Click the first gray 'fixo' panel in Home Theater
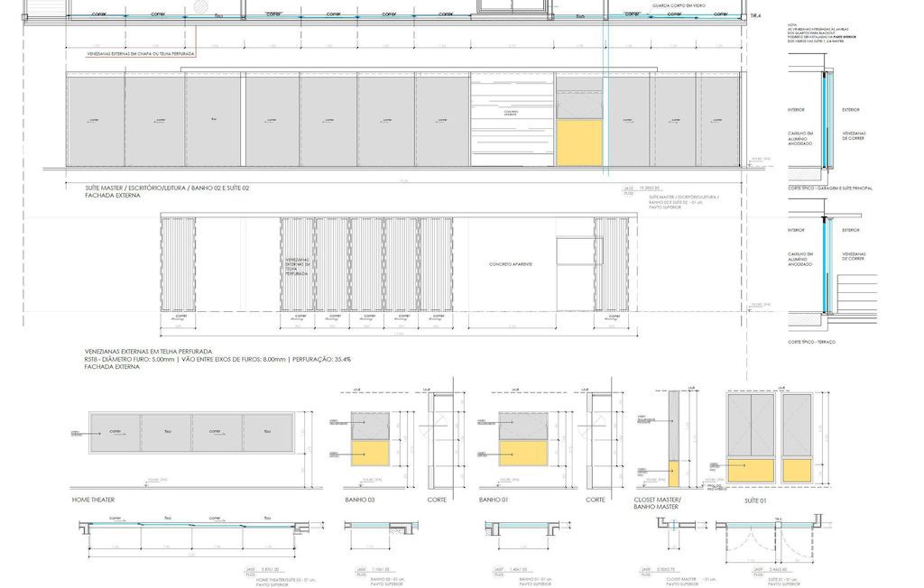 pyautogui.click(x=166, y=432)
